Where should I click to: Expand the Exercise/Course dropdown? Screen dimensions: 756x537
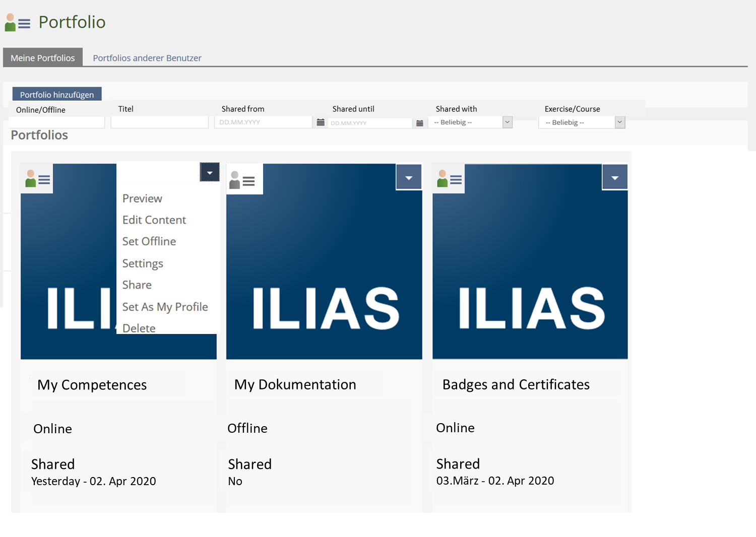(619, 122)
